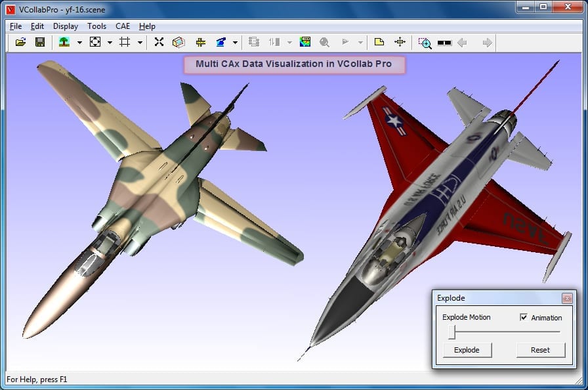588x390 pixels.
Task: Click the Reset button
Action: (540, 350)
